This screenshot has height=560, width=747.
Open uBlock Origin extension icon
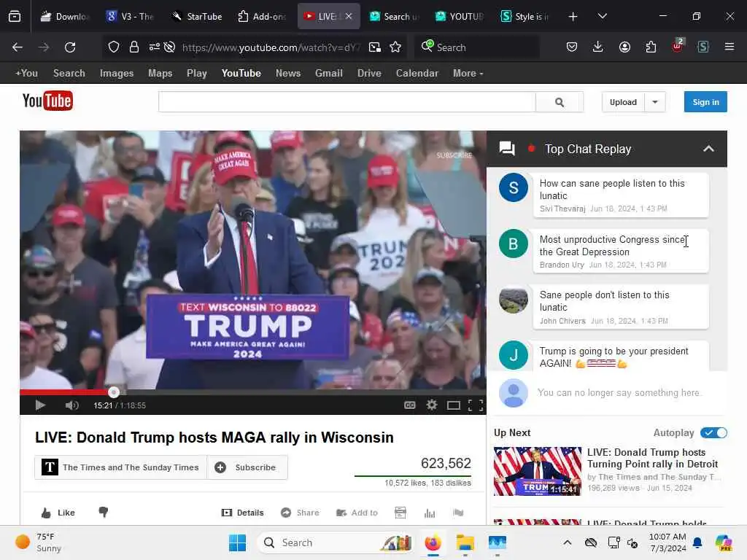tap(678, 46)
